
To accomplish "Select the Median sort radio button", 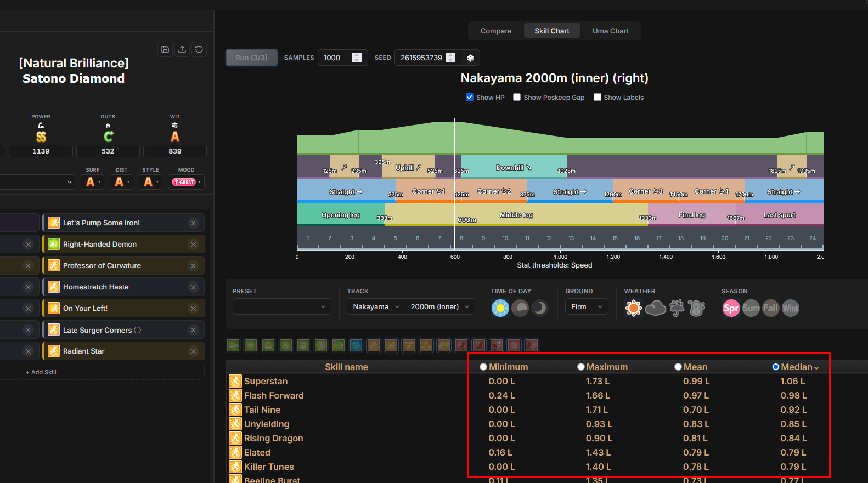I will coord(776,367).
